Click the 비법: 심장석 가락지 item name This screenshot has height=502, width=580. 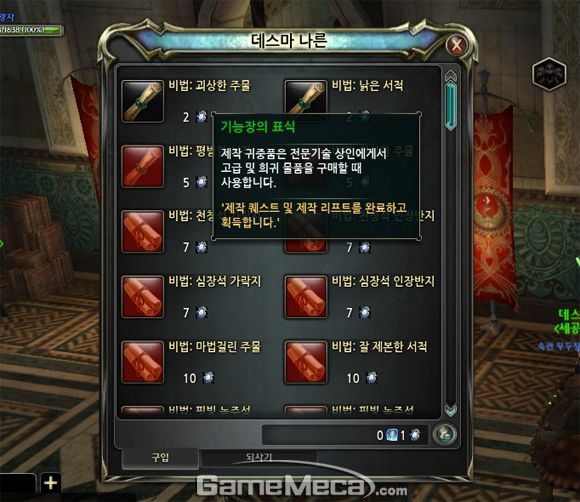[215, 282]
